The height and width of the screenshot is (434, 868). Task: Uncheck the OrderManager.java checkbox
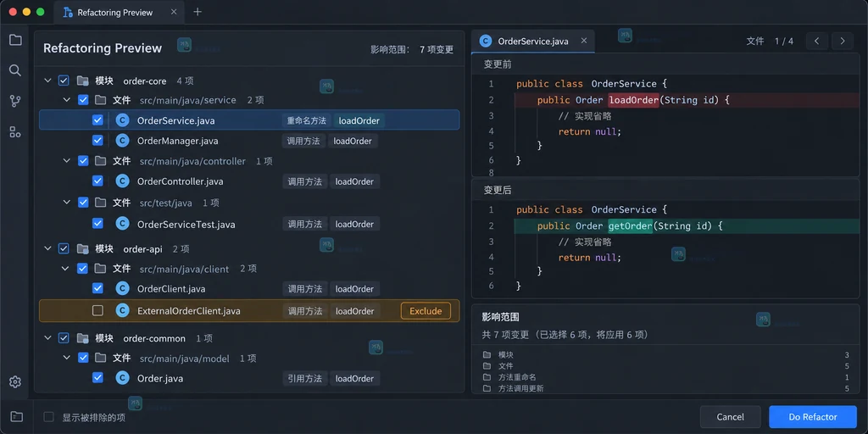pos(97,141)
